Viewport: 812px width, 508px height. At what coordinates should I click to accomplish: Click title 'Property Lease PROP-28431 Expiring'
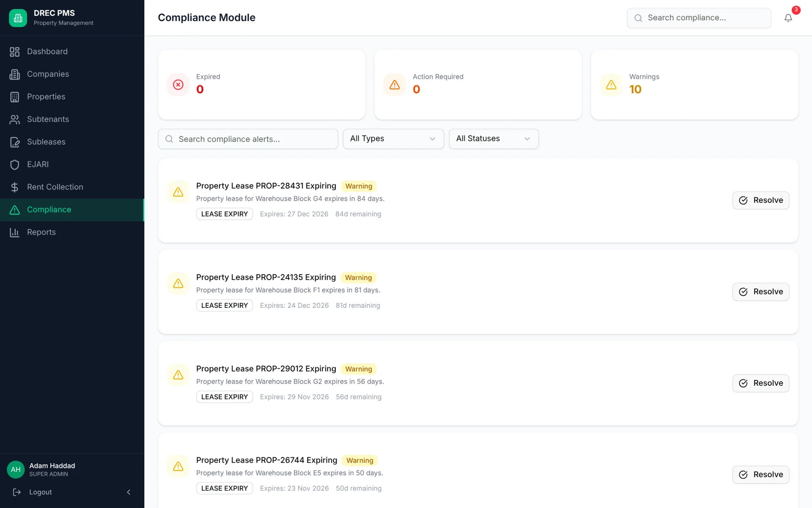coord(266,186)
